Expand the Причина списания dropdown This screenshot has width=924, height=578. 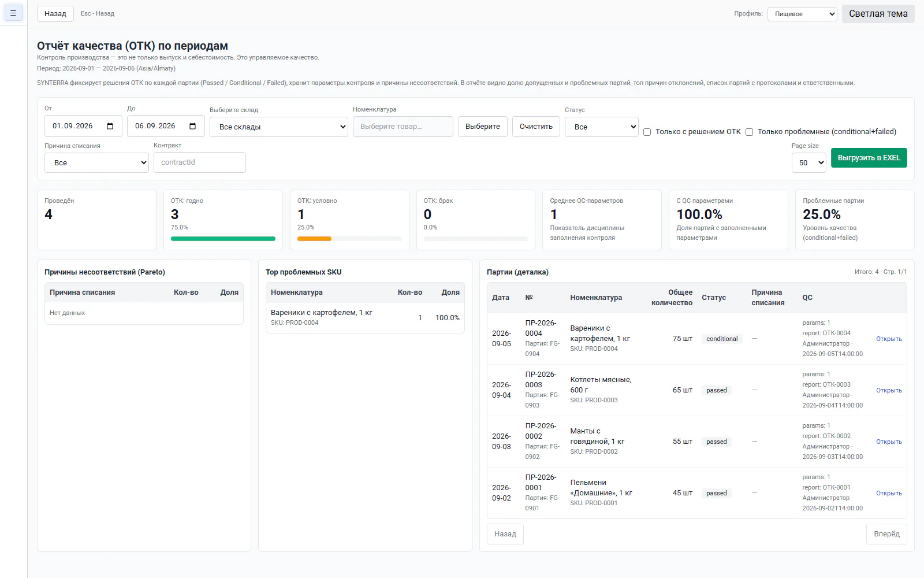point(96,162)
